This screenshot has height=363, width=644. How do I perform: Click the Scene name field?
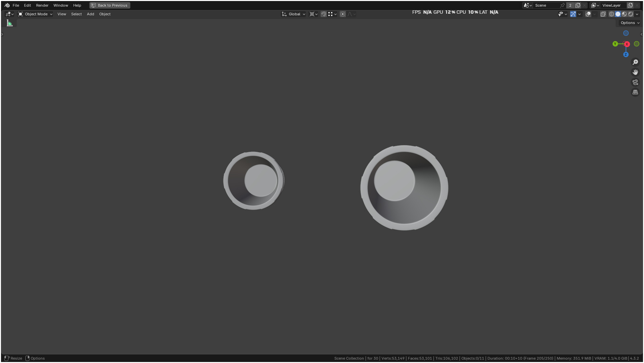point(546,5)
